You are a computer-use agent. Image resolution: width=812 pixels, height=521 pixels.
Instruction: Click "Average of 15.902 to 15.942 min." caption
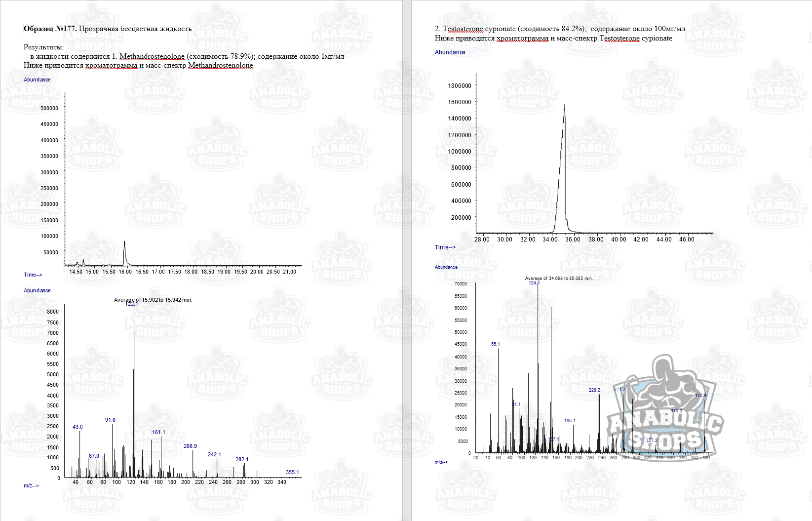[153, 300]
